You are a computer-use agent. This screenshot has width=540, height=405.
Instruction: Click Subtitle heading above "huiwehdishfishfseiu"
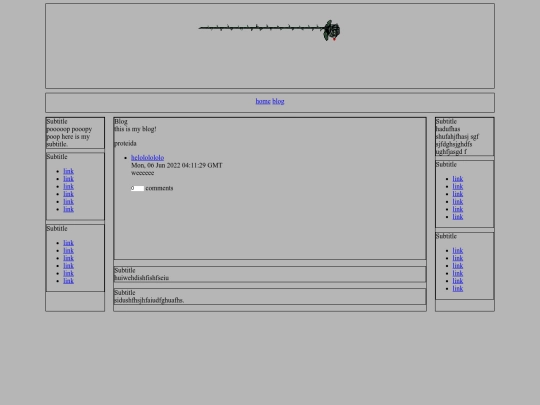tap(125, 270)
